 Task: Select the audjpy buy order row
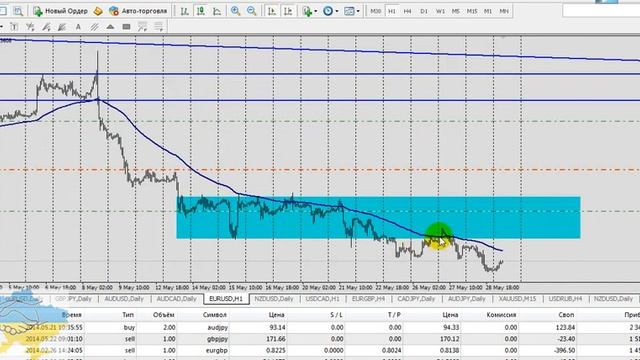point(320,327)
